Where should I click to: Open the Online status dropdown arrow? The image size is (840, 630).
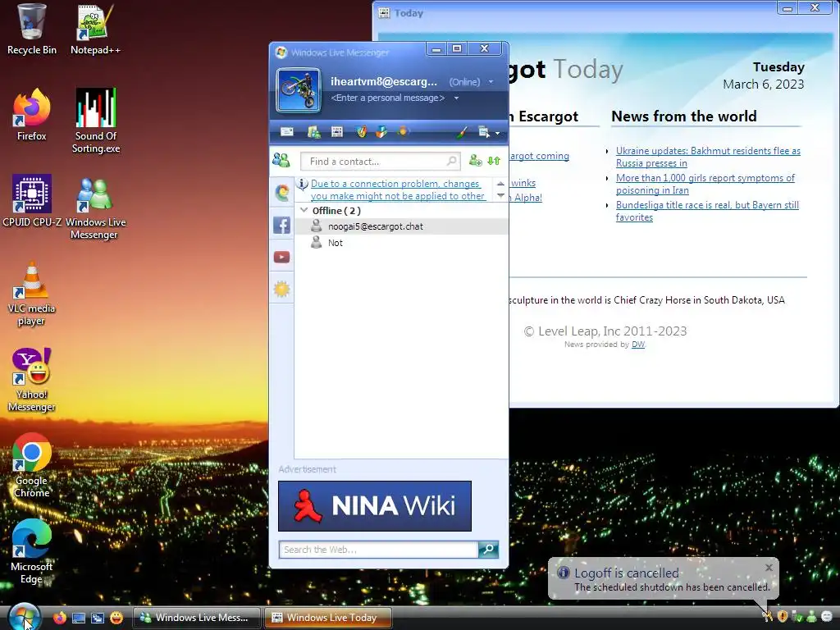(x=491, y=82)
